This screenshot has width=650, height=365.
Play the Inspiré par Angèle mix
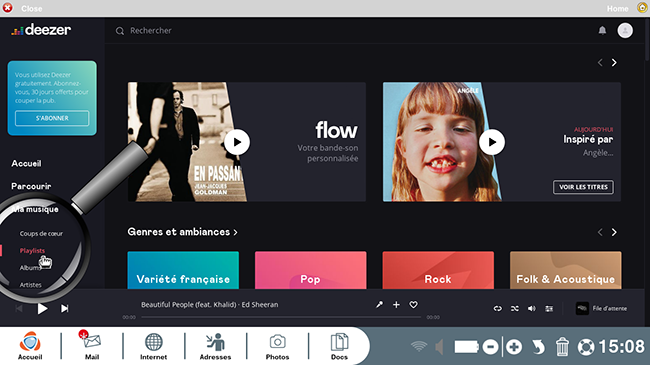pyautogui.click(x=492, y=142)
